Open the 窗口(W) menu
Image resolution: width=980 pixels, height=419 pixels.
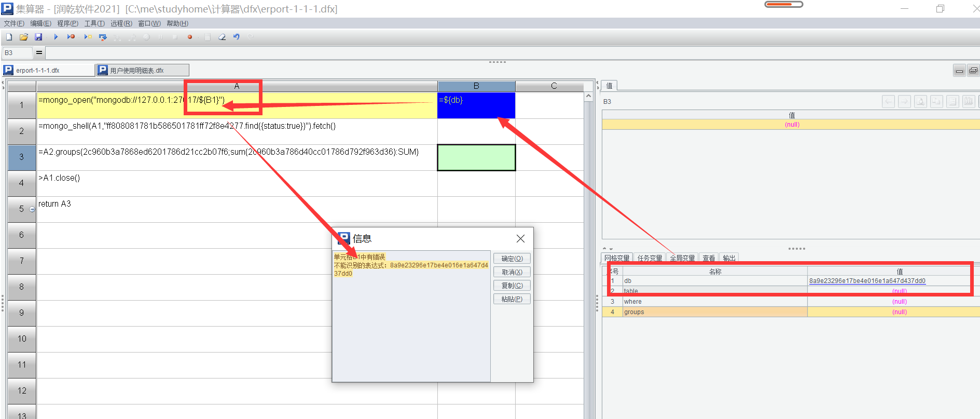click(x=149, y=23)
